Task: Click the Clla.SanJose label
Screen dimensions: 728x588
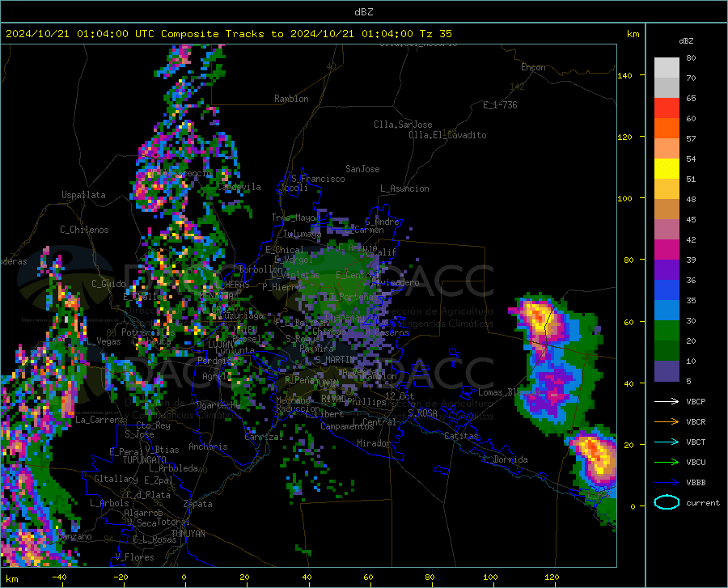Action: click(403, 125)
